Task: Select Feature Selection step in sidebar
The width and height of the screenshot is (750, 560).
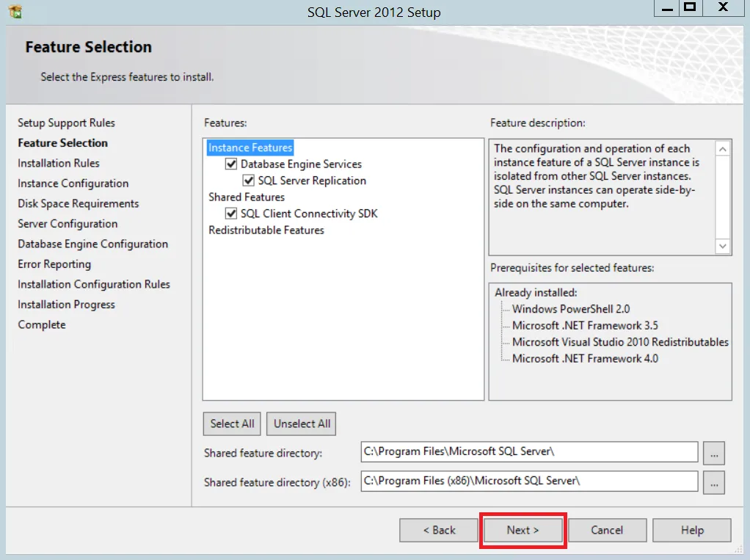Action: (62, 143)
